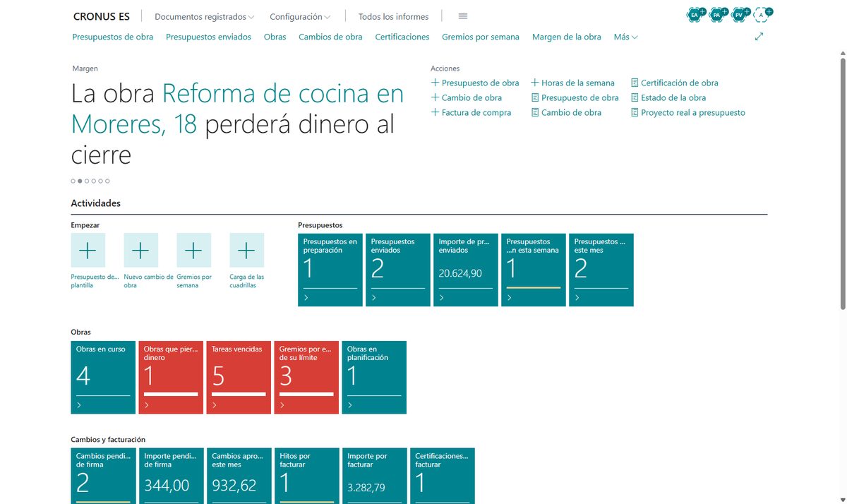Open the Reforma de cocina en Moreres headline link
The height and width of the screenshot is (504, 847).
[x=237, y=109]
